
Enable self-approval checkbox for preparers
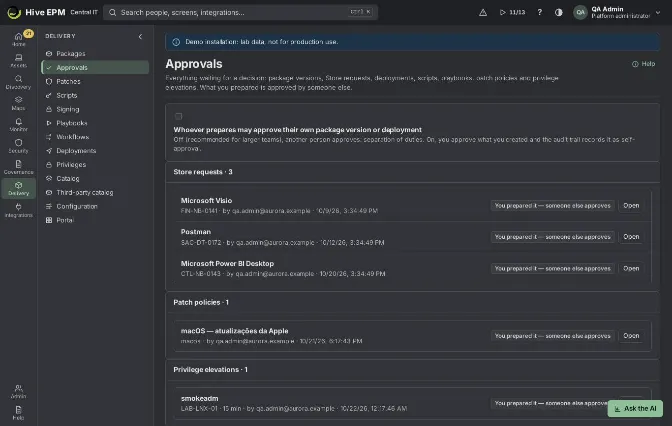coord(178,116)
